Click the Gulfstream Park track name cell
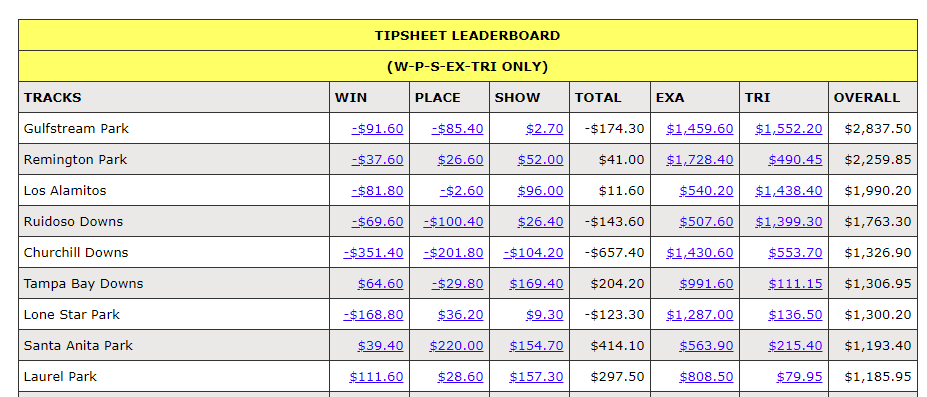The image size is (927, 397). [x=174, y=128]
